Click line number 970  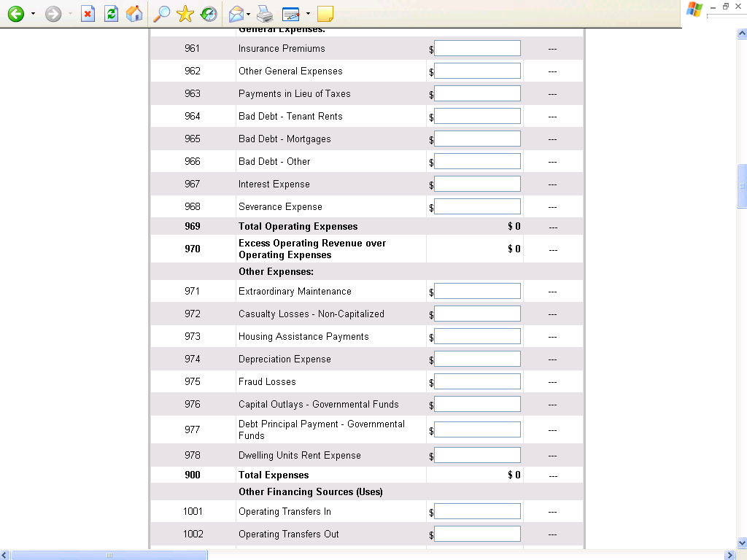pyautogui.click(x=193, y=249)
